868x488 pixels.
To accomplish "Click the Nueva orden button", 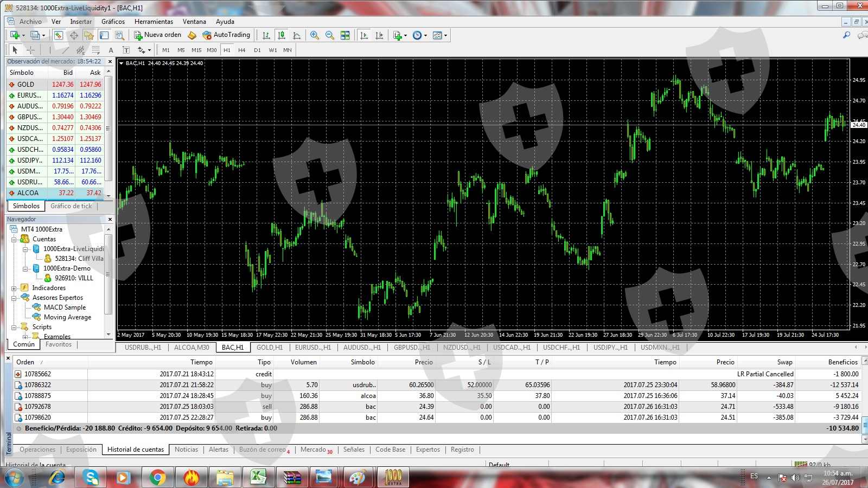I will pyautogui.click(x=158, y=35).
